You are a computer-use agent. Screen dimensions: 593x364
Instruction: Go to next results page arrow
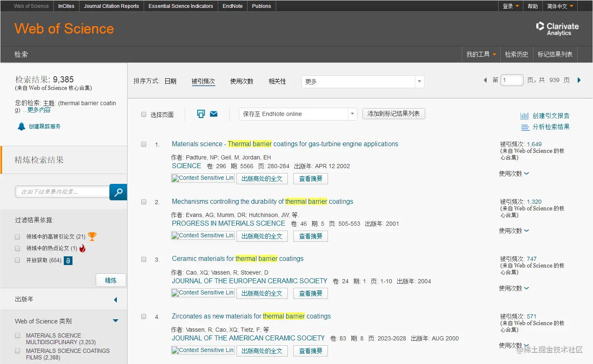579,80
